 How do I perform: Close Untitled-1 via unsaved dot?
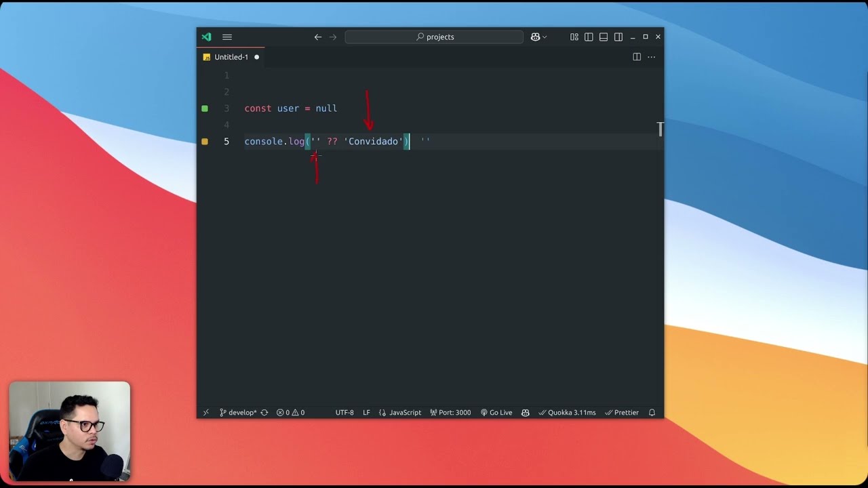point(256,57)
